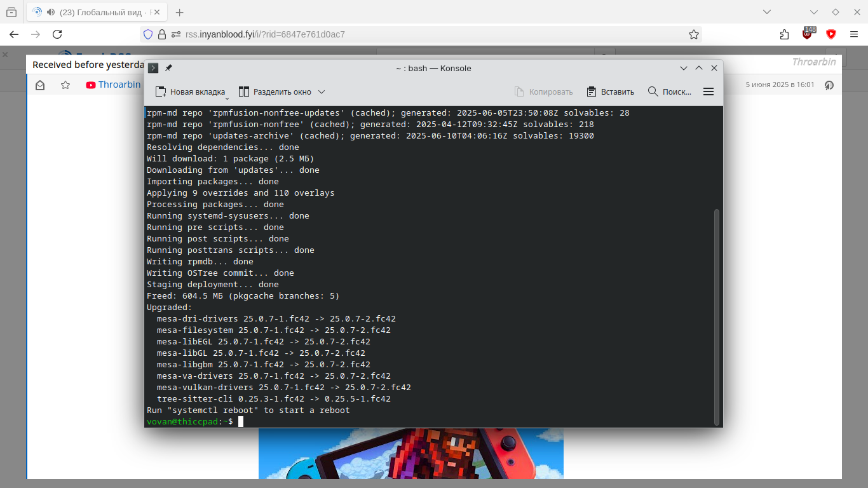868x488 pixels.
Task: Click Копировать copy button in Konsole
Action: pyautogui.click(x=543, y=92)
